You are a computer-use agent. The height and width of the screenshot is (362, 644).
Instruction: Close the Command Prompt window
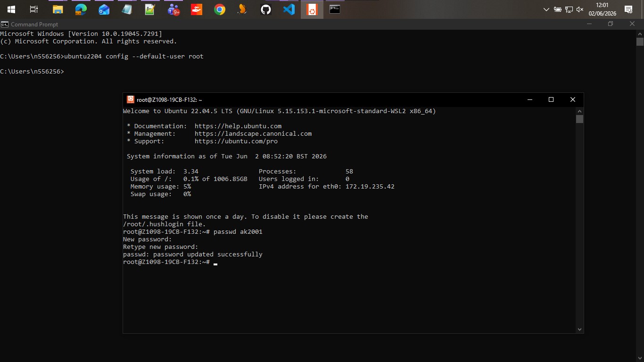(x=633, y=24)
